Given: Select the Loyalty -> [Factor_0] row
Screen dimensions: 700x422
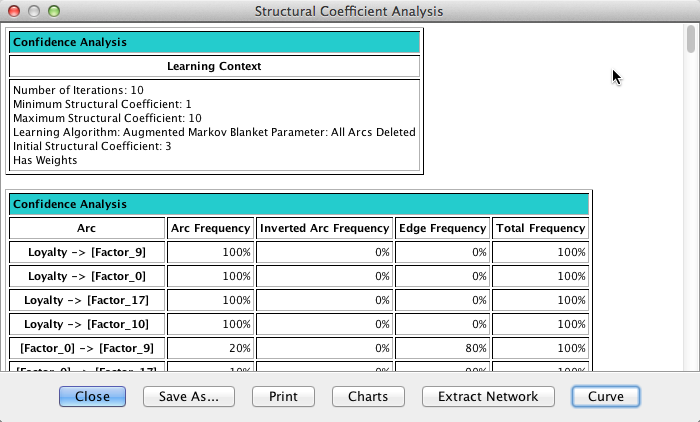Looking at the screenshot, I should pos(299,276).
